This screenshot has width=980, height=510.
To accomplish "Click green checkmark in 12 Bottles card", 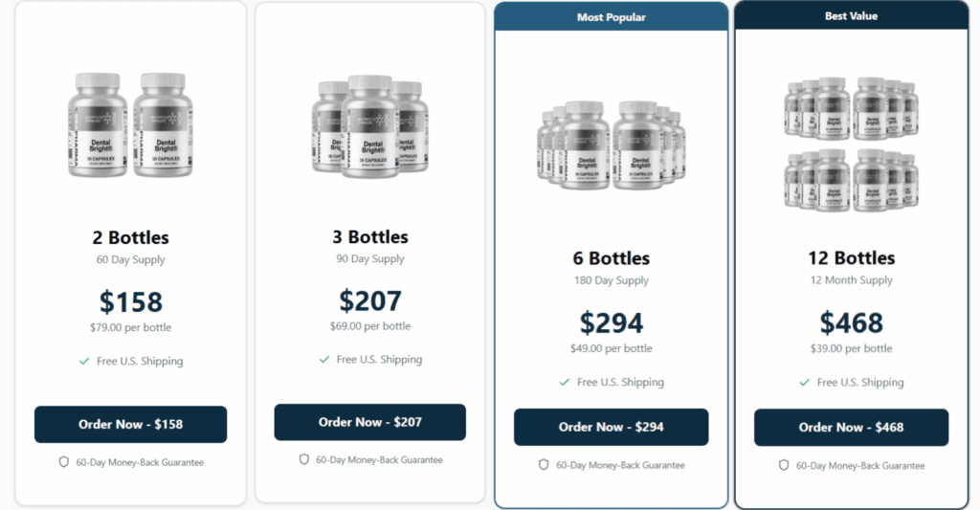I will pos(804,383).
